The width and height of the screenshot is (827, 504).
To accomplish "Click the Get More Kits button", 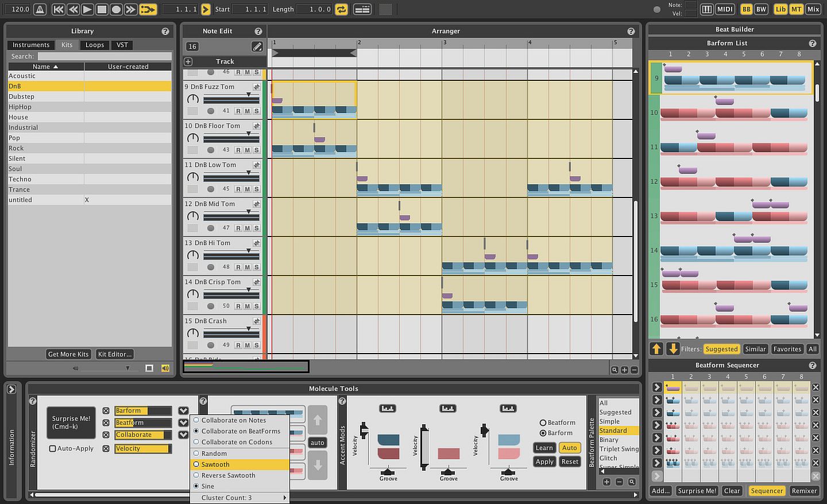I will click(x=68, y=354).
